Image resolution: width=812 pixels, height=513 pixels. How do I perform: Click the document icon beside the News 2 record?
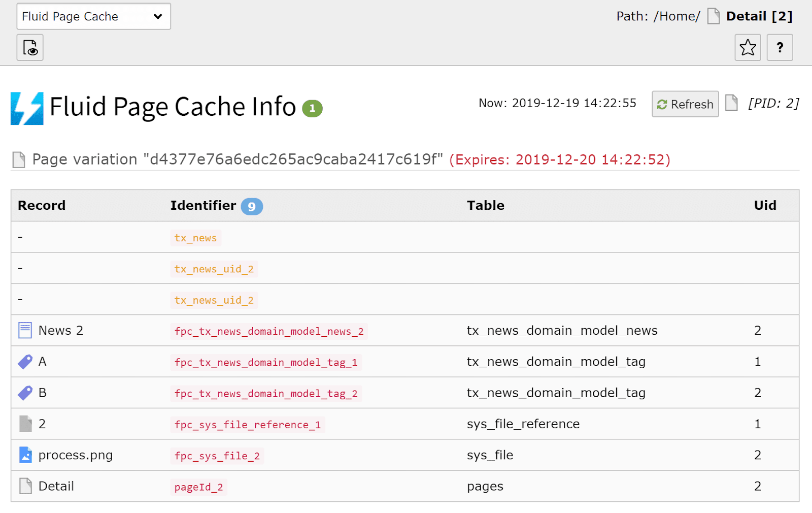[24, 330]
